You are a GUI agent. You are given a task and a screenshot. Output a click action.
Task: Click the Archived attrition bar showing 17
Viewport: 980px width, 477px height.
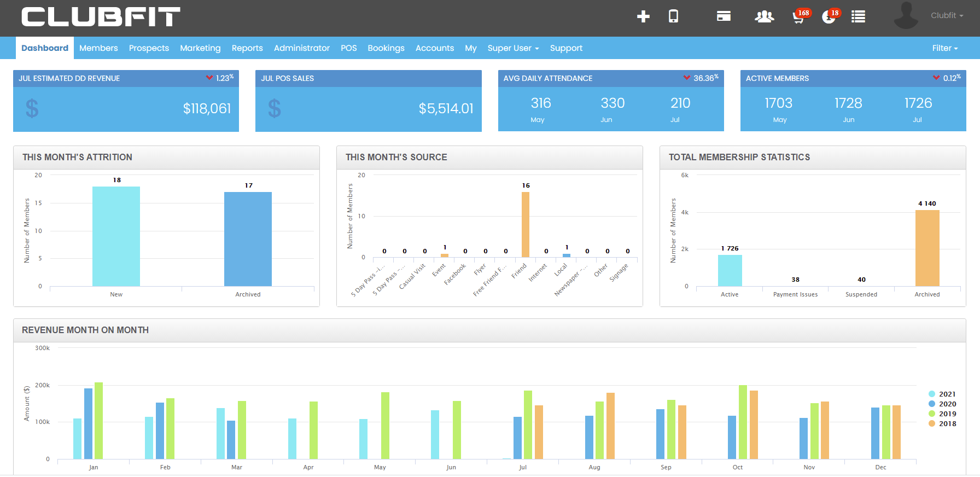tap(248, 239)
